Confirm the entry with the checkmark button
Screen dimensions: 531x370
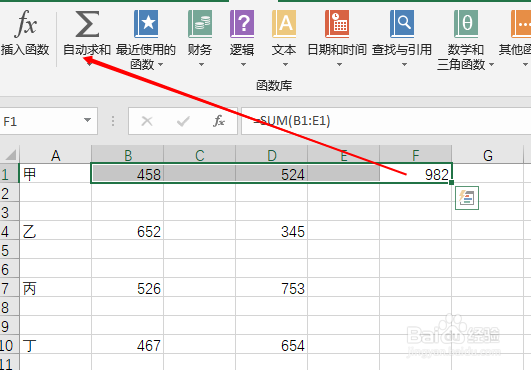tap(183, 121)
